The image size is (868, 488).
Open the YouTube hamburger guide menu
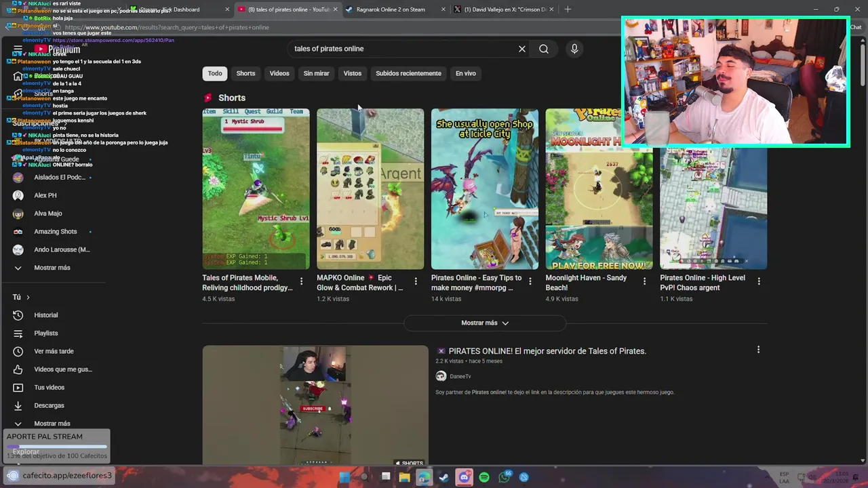pyautogui.click(x=18, y=49)
